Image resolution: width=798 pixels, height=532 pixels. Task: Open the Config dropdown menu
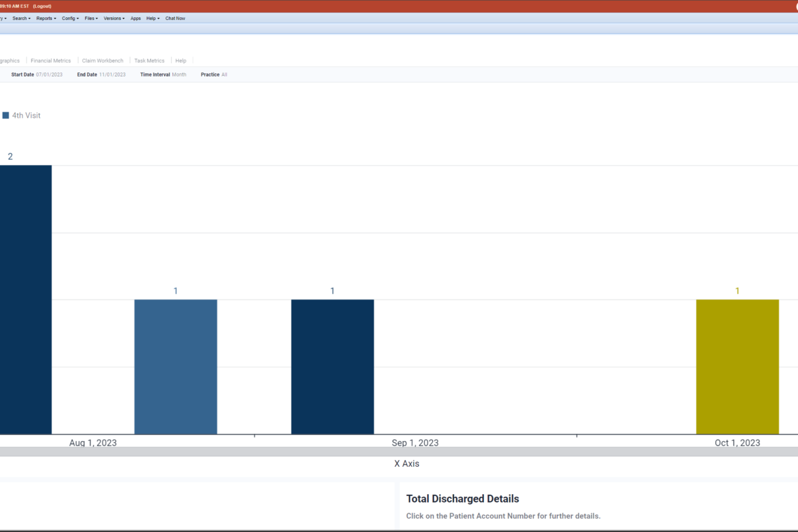(70, 19)
